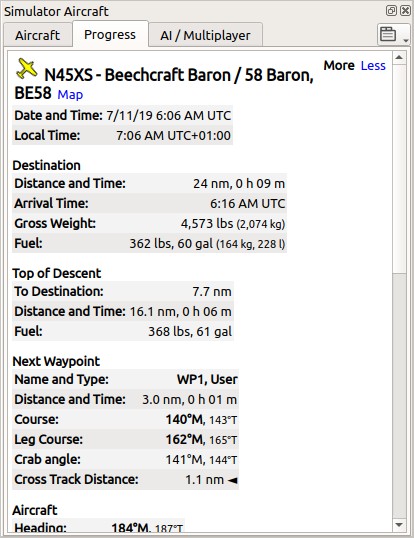Click the scrollbar down arrow
Screen dimensions: 414x538
click(x=399, y=525)
